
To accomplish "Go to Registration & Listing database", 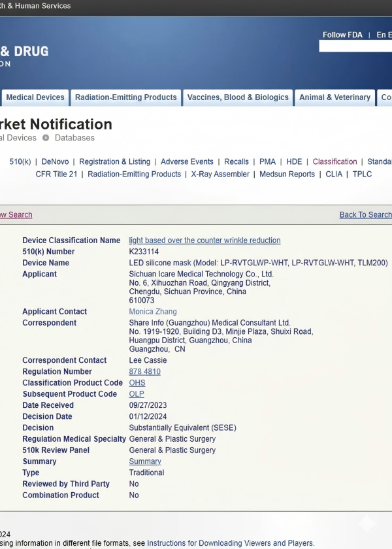I will pyautogui.click(x=114, y=161).
